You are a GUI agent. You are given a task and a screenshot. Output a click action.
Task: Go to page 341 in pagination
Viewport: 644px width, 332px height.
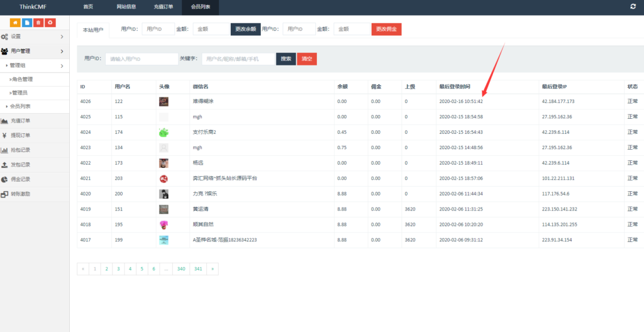coord(198,268)
